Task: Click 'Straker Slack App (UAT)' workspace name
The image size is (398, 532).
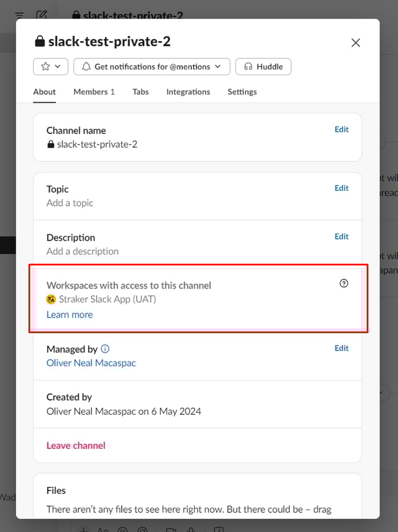Action: click(x=108, y=300)
